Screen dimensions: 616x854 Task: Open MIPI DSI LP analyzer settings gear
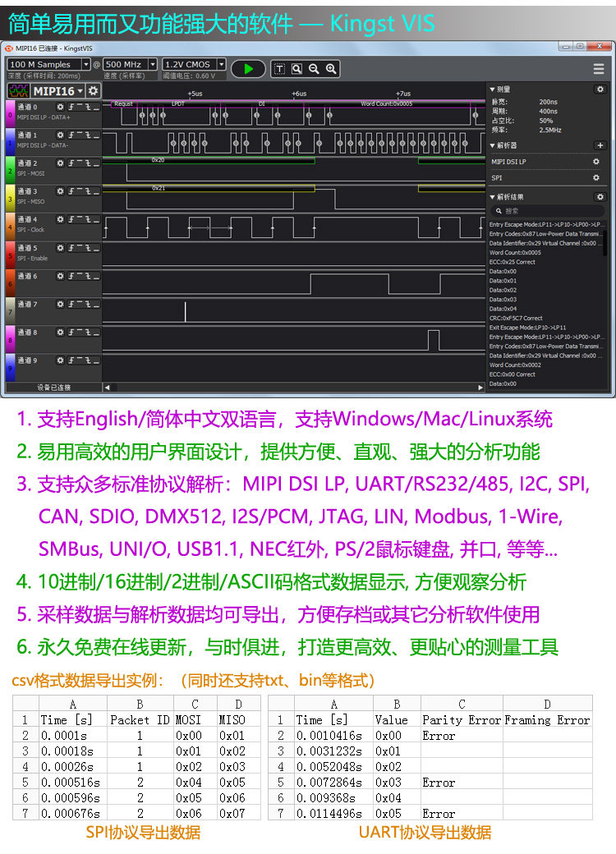pyautogui.click(x=595, y=162)
